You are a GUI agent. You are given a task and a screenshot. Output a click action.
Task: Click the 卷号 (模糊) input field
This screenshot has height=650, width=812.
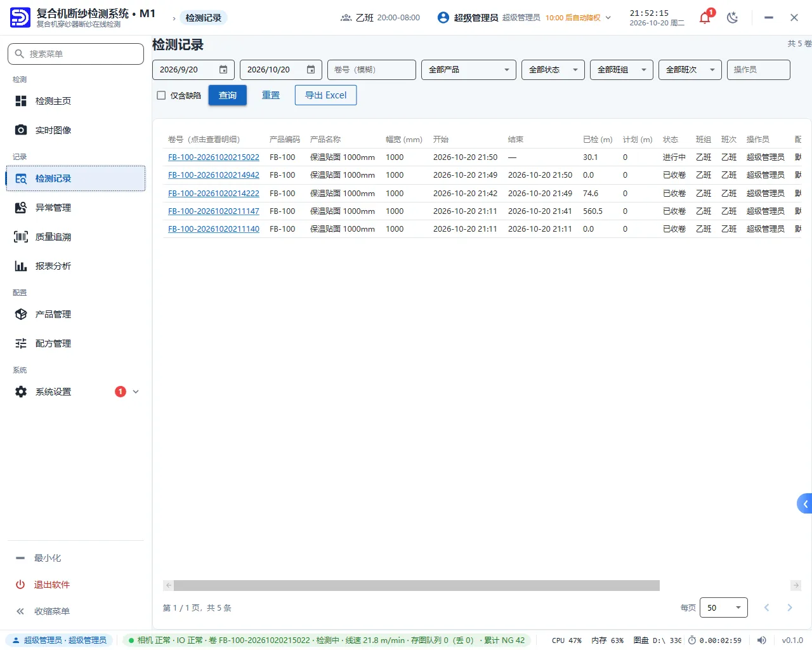(x=372, y=70)
